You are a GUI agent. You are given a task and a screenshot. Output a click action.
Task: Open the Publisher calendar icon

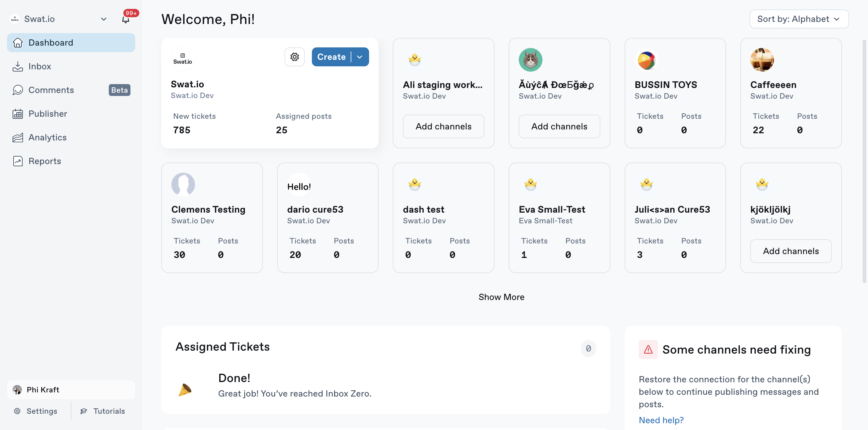coord(17,114)
